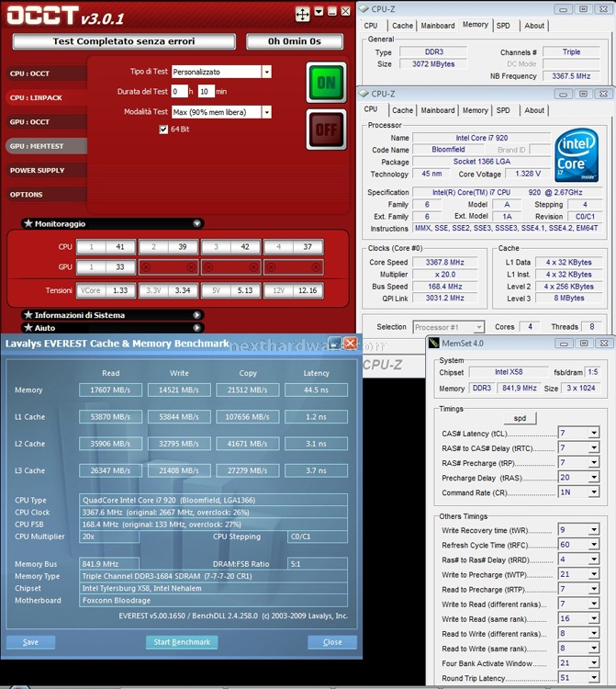Click the Save button in EVEREST

[30, 642]
